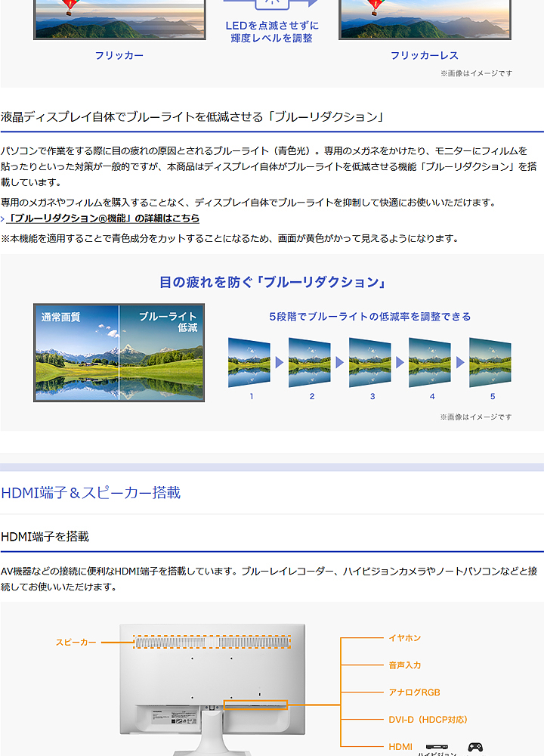Click the arrow between level images 4 and 5
This screenshot has width=544, height=756.
tap(460, 363)
